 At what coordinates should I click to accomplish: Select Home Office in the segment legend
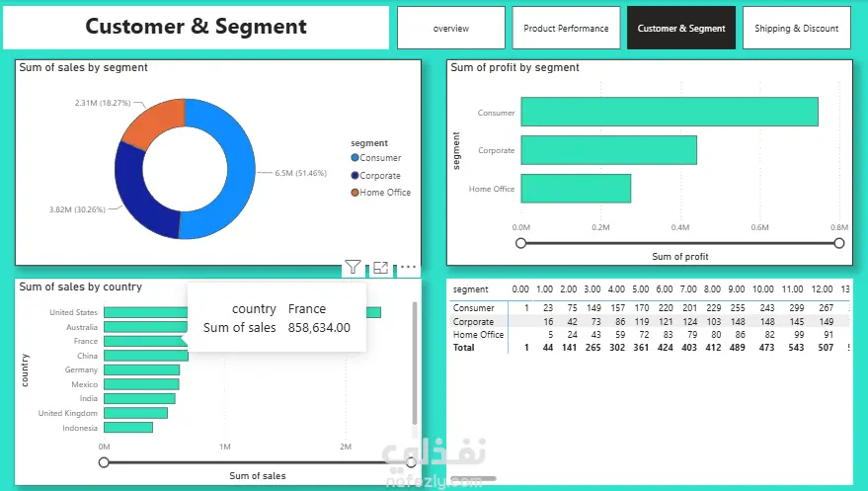point(381,192)
